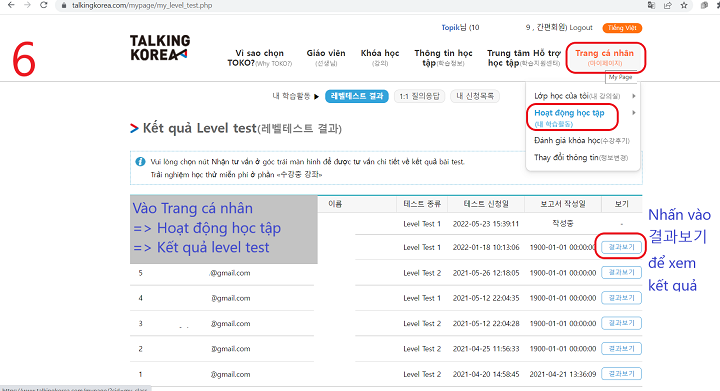Select the 레벨테스트 결과 tab
The width and height of the screenshot is (720, 391).
[x=357, y=96]
